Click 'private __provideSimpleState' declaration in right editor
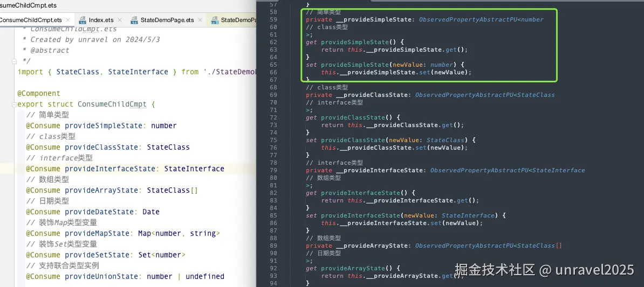The image size is (644, 287). point(424,20)
